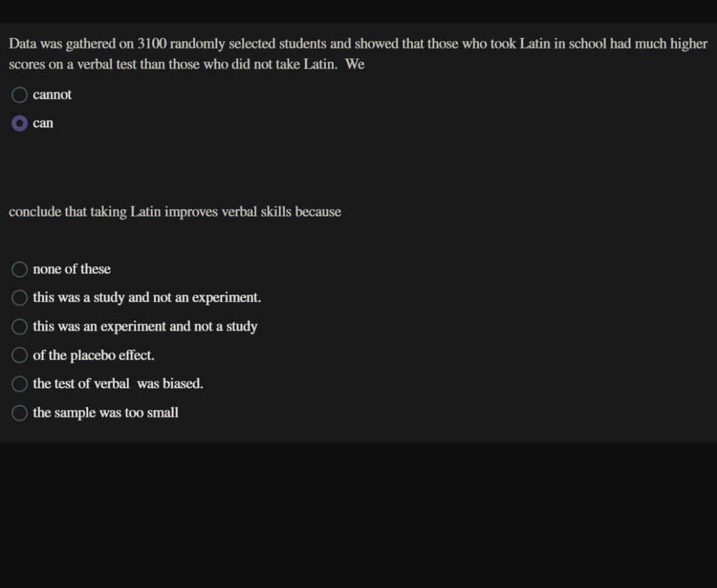
Task: Click the "none of these" answer text
Action: 71,269
